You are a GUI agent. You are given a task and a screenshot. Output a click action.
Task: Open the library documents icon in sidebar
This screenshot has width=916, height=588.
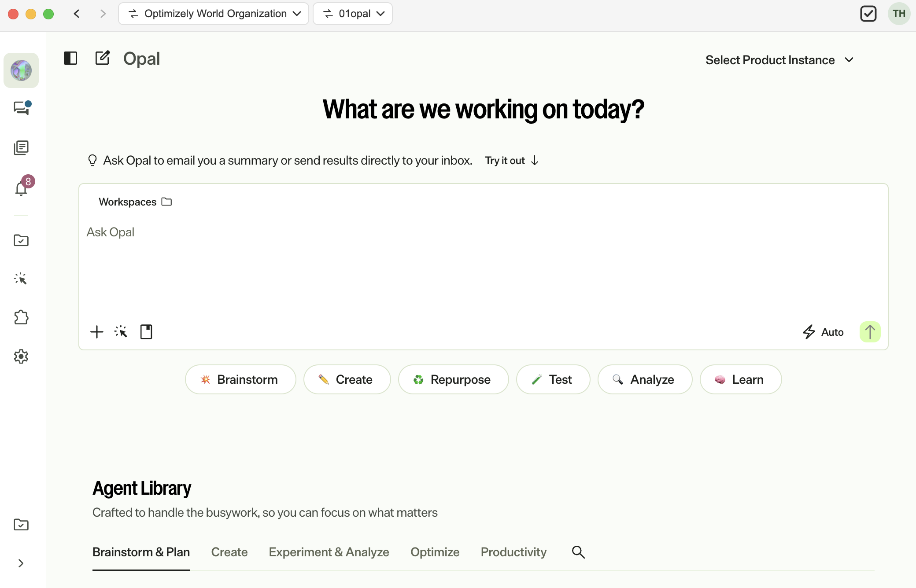21,148
